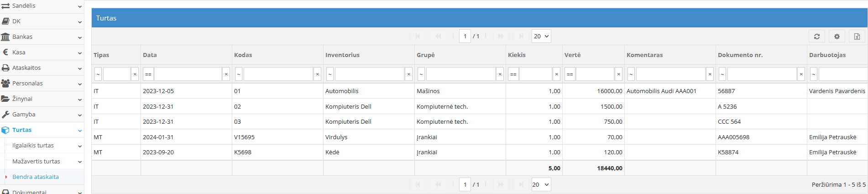
Task: Clear the Inventorius filter field
Action: [x=408, y=74]
